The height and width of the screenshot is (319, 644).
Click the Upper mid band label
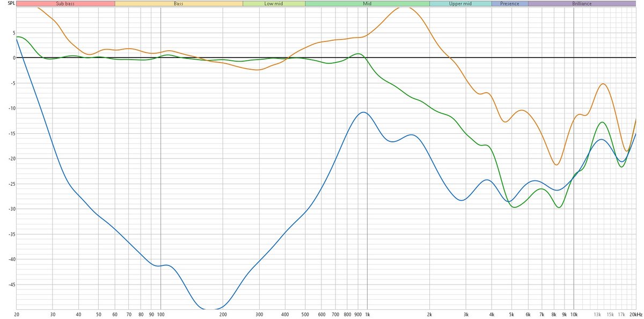click(x=460, y=3)
